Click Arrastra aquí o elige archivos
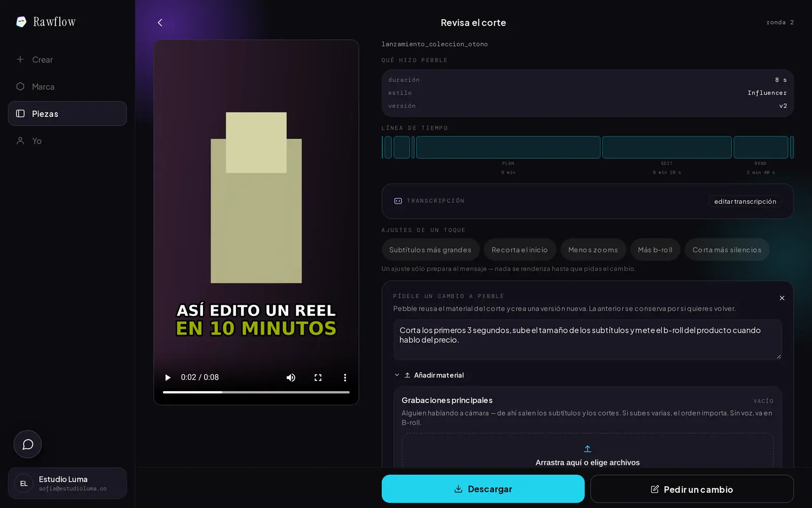 pyautogui.click(x=588, y=463)
